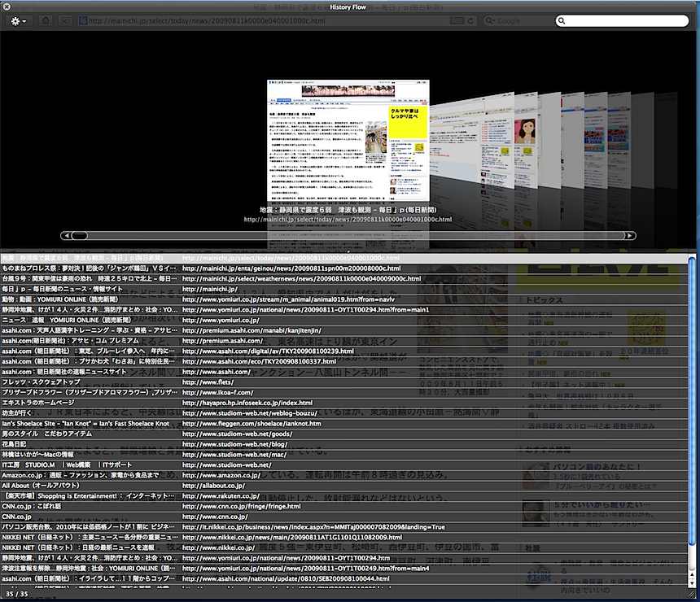Viewport: 700px width, 602px height.
Task: Click URL http://allabout.co.jp/ in list
Action: (x=213, y=486)
